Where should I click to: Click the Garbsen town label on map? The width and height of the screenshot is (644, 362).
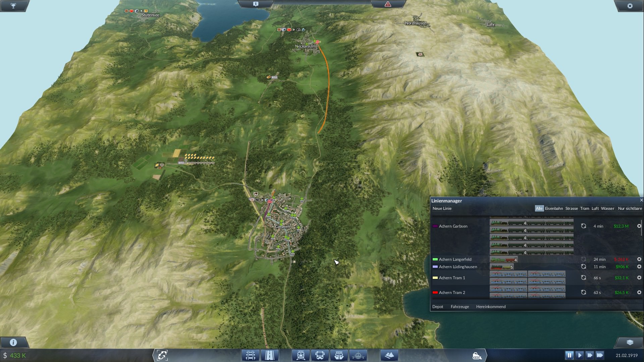click(x=282, y=227)
